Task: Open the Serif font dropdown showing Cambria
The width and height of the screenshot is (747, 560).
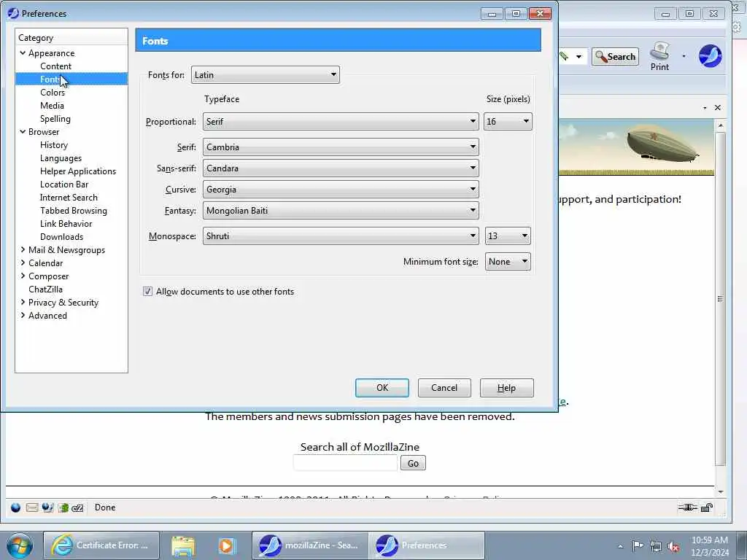Action: (x=341, y=147)
